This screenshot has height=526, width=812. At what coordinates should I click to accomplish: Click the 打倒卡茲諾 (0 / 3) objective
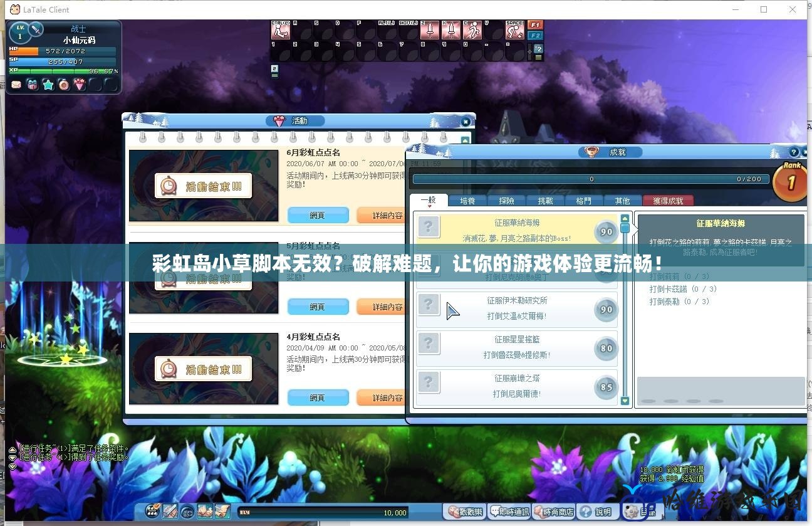point(683,289)
